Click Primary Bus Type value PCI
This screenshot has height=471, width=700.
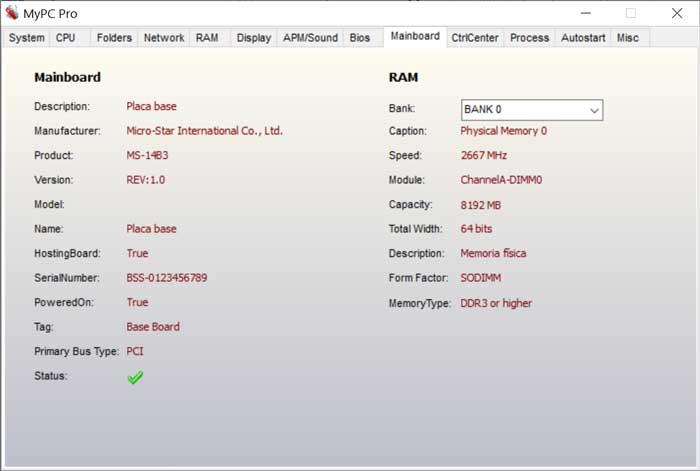(x=135, y=351)
